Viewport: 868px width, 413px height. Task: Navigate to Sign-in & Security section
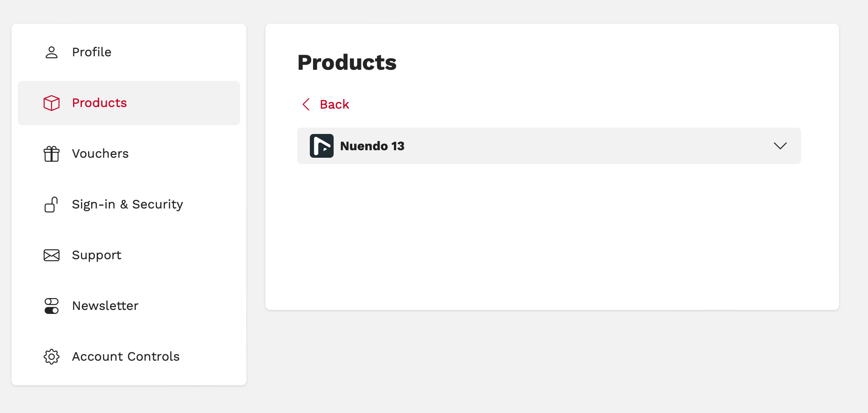tap(127, 205)
